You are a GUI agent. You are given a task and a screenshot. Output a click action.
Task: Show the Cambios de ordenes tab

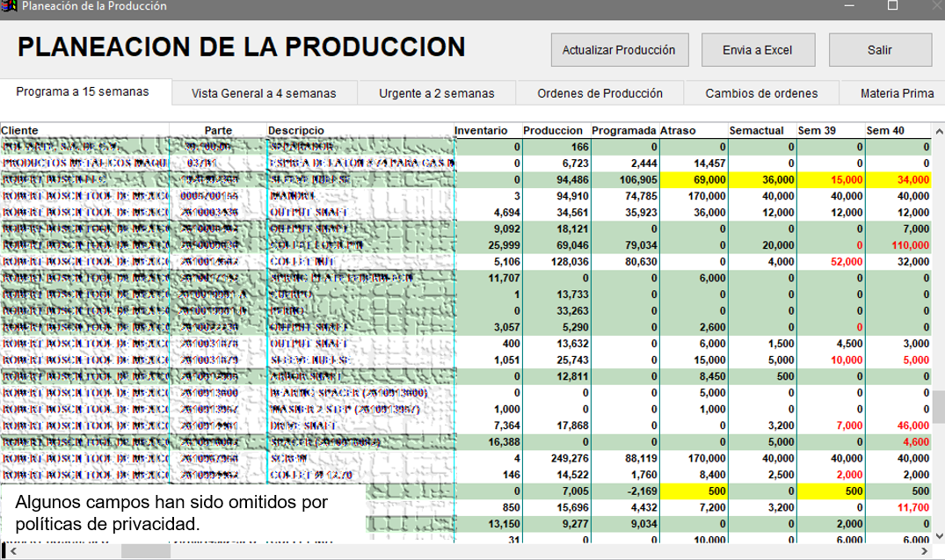pos(761,93)
